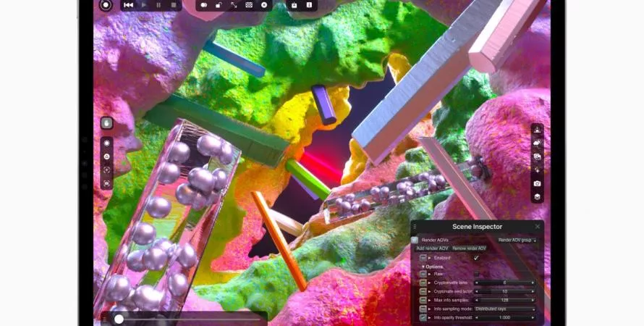Open the top icon in right toolbar
The height and width of the screenshot is (326, 644).
[x=537, y=130]
